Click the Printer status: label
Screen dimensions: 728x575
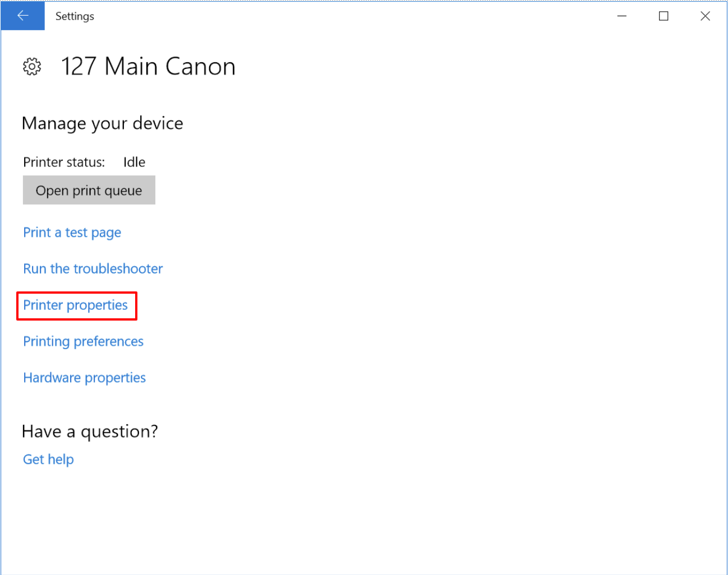64,163
